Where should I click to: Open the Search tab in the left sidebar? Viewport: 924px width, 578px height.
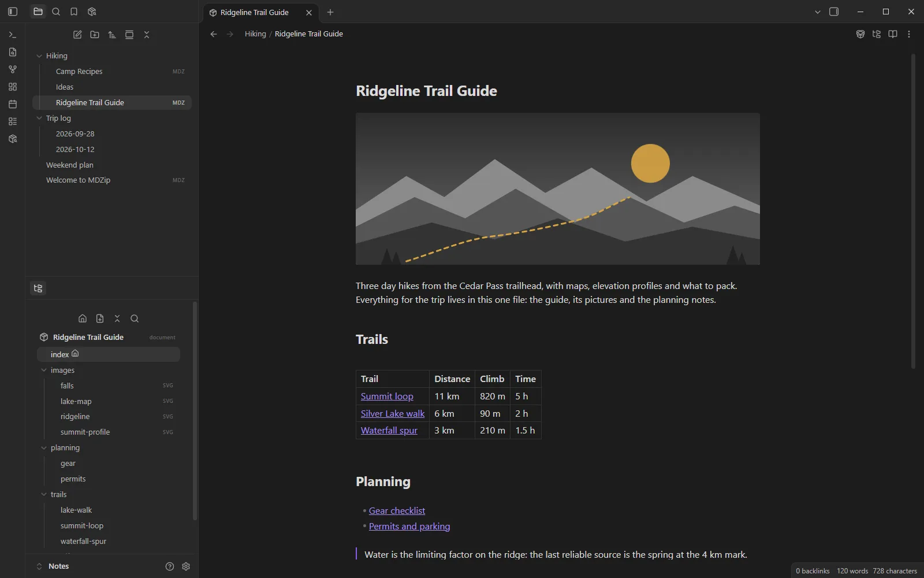[56, 12]
